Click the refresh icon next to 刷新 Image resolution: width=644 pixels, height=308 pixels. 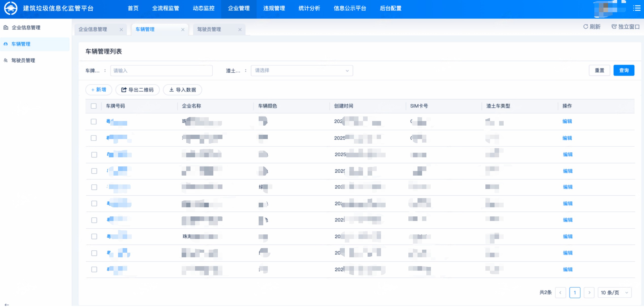[x=586, y=26]
